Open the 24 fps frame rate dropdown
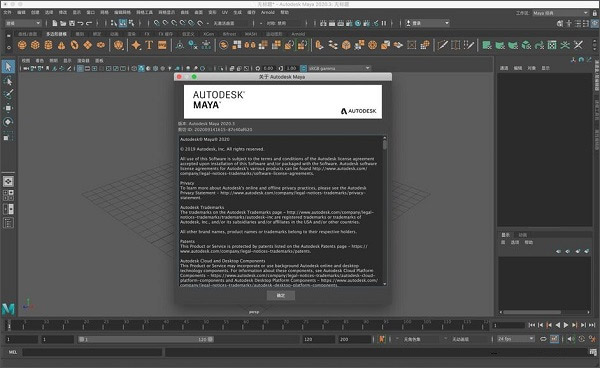Screen dimensions: 600x368 coord(515,339)
